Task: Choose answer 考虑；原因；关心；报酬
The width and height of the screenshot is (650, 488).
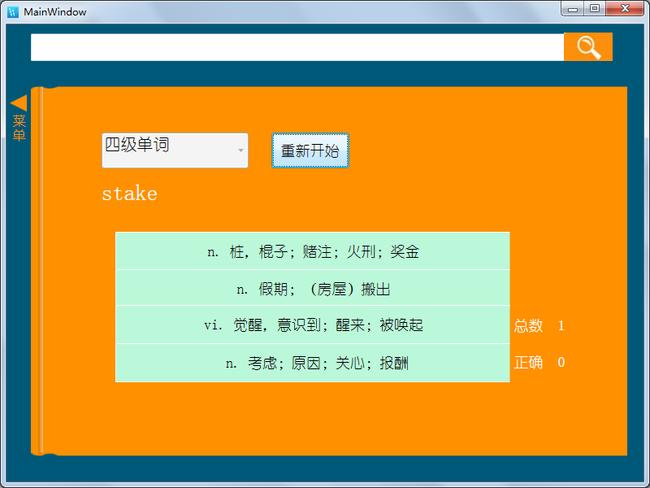Action: click(x=313, y=363)
